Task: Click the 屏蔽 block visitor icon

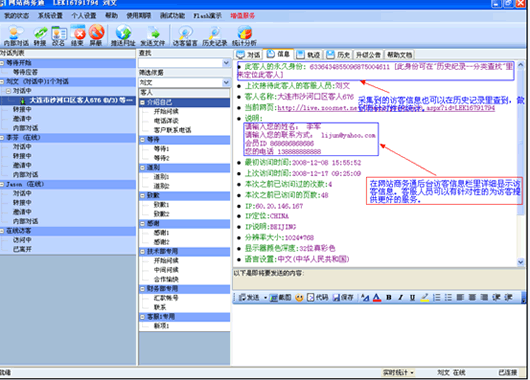Action: click(96, 35)
